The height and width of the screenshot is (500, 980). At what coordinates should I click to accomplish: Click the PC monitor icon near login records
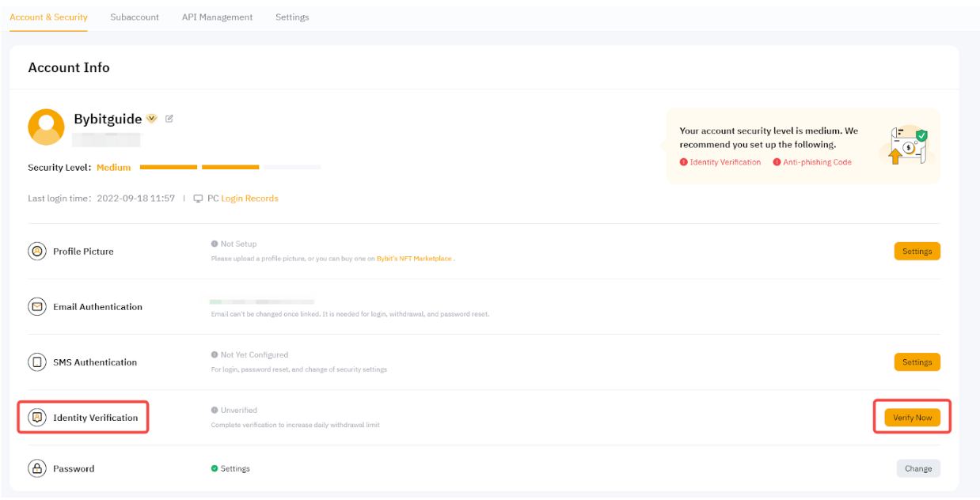click(198, 199)
